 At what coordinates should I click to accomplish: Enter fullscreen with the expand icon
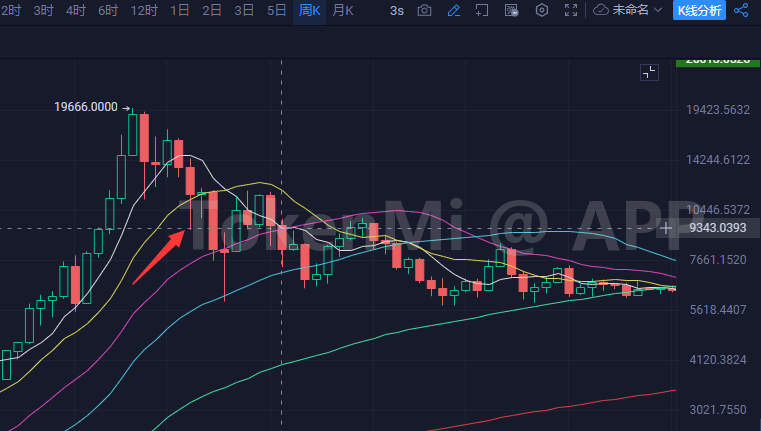click(x=572, y=10)
